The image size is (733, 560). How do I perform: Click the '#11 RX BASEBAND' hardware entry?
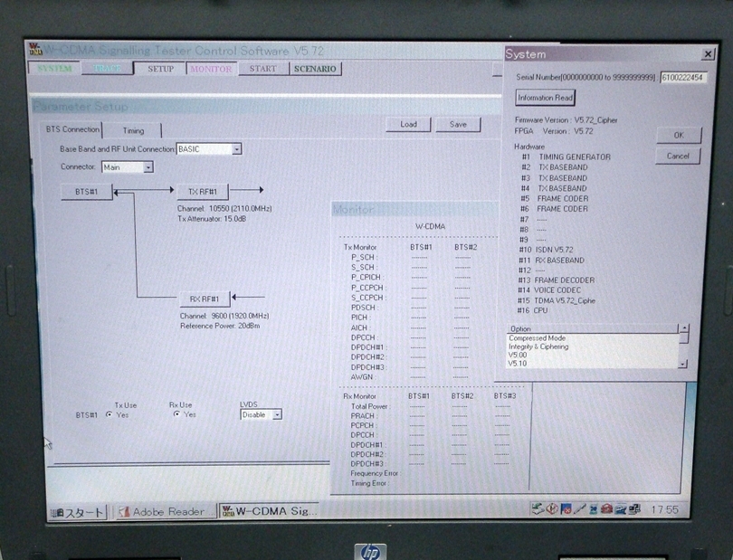point(552,261)
